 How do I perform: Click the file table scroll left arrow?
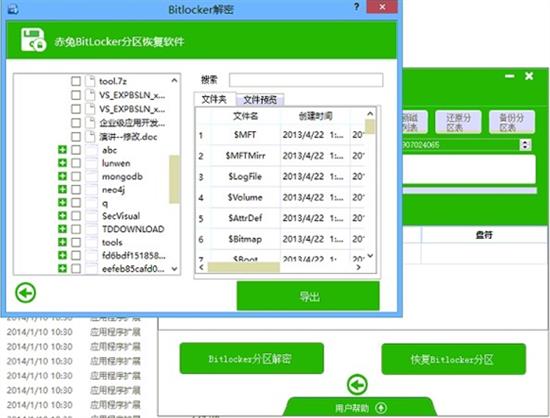201,268
